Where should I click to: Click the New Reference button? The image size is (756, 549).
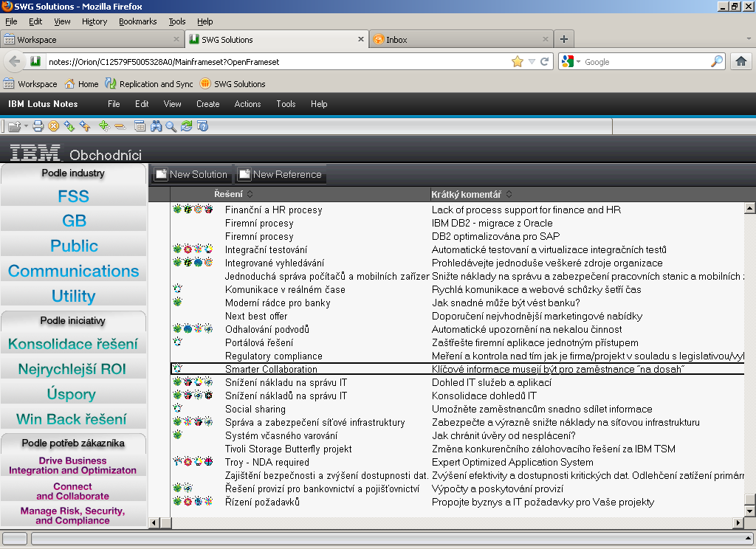click(281, 174)
